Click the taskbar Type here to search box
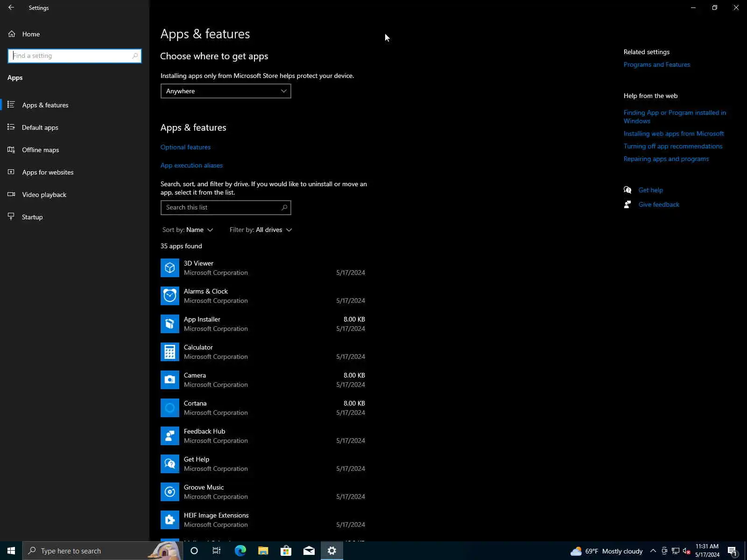Viewport: 747px width, 560px height. (102, 551)
